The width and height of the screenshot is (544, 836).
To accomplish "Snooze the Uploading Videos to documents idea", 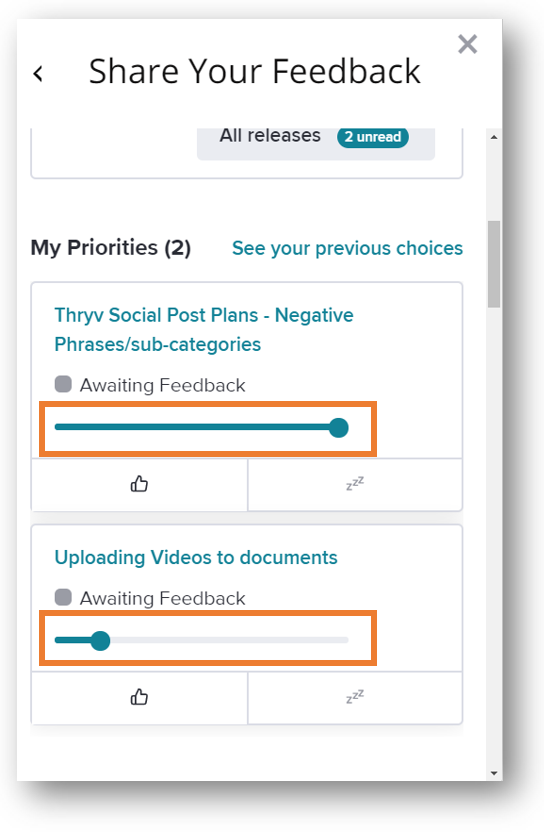I will (355, 697).
